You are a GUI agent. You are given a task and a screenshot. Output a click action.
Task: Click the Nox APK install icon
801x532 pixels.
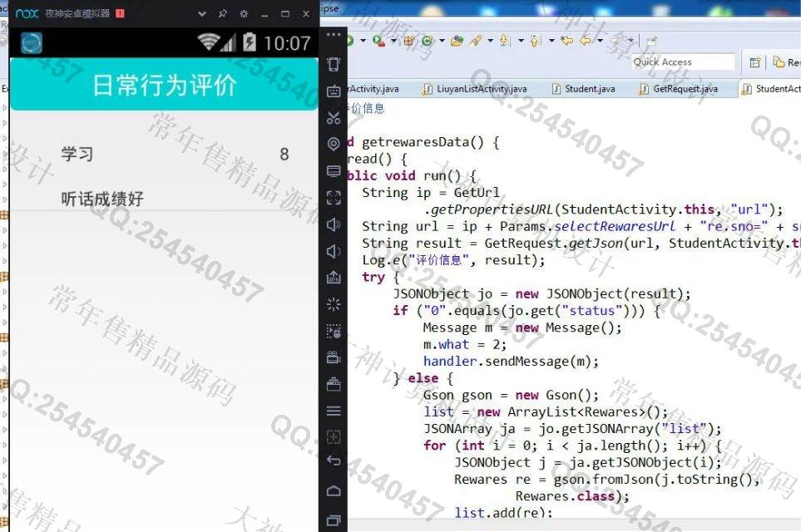coord(334,278)
